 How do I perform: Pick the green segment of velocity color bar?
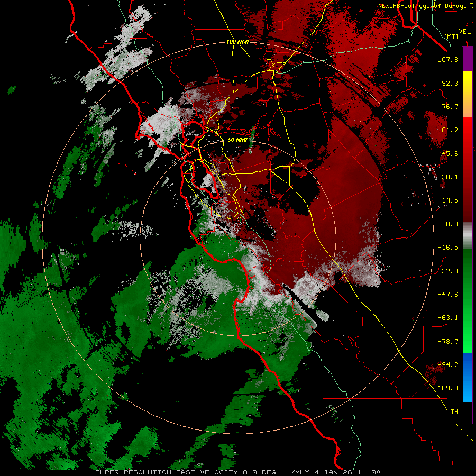pos(467,300)
